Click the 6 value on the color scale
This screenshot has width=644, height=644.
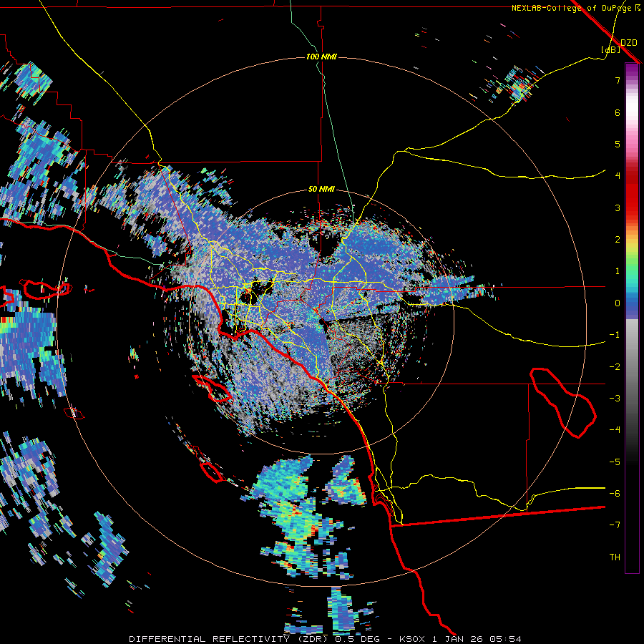(x=618, y=112)
